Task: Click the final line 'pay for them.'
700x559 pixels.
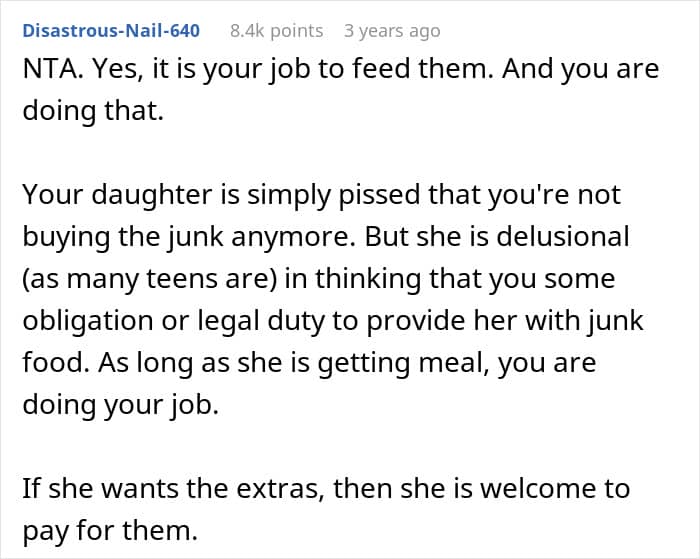Action: (110, 531)
